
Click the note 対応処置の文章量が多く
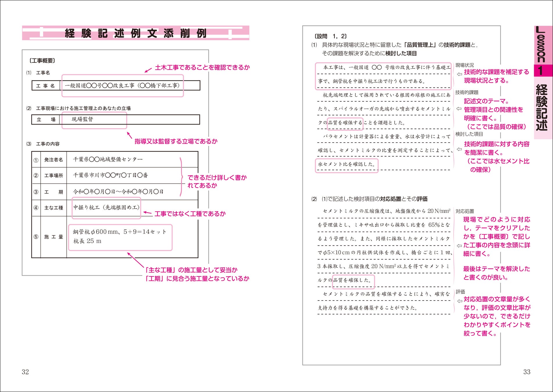point(497,299)
